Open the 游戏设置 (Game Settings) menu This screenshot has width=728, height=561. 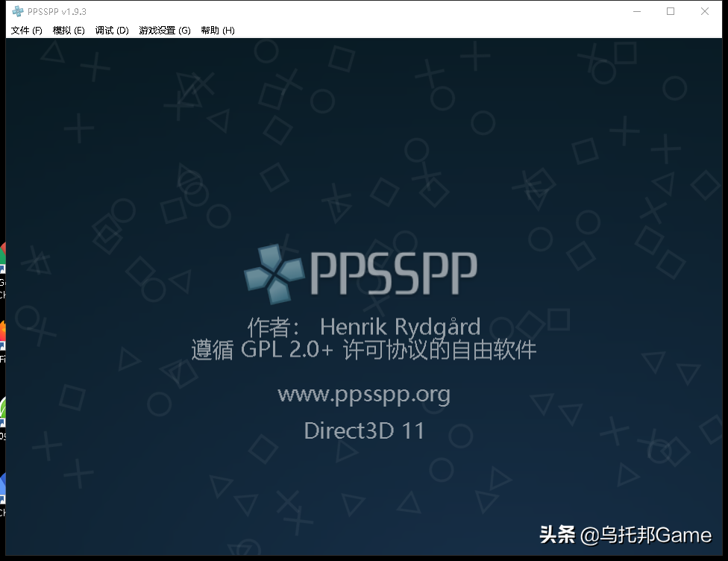(x=164, y=30)
